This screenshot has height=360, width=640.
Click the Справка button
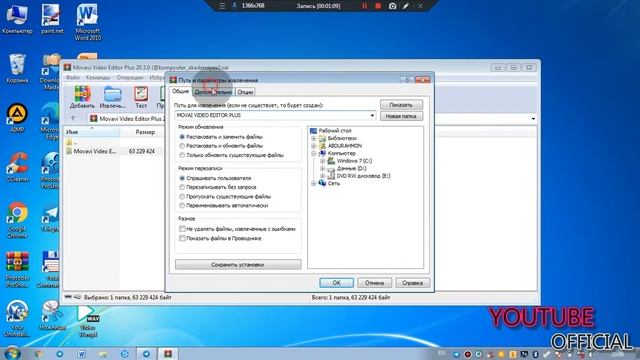click(x=412, y=282)
